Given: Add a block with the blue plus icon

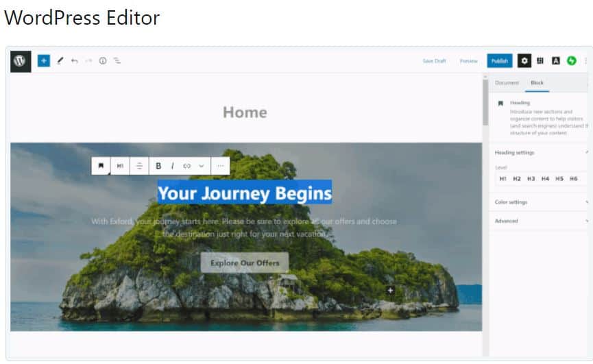Looking at the screenshot, I should 44,60.
